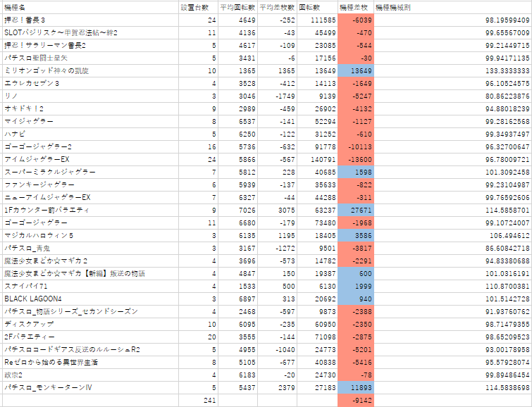Select the value 106.494612
This screenshot has height=407, width=532.
tap(452, 236)
